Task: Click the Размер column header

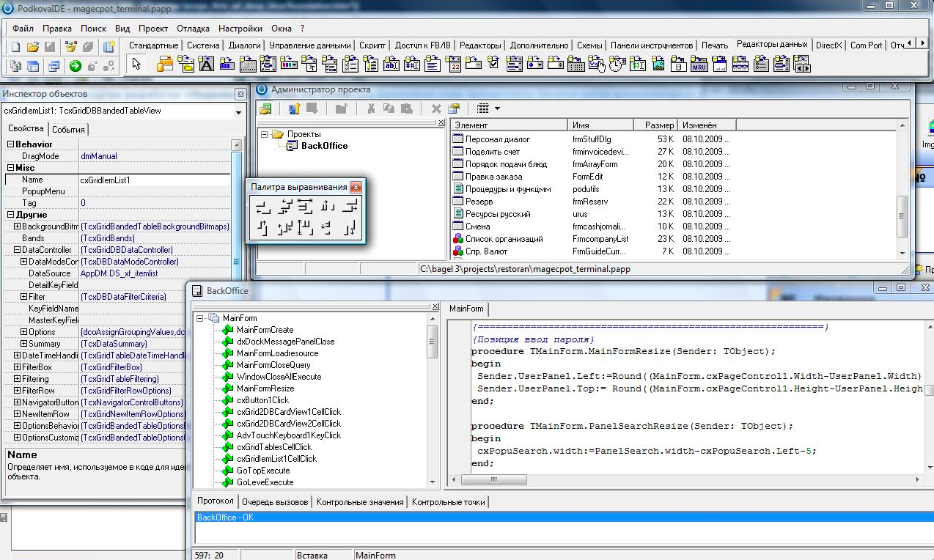Action: coord(658,125)
